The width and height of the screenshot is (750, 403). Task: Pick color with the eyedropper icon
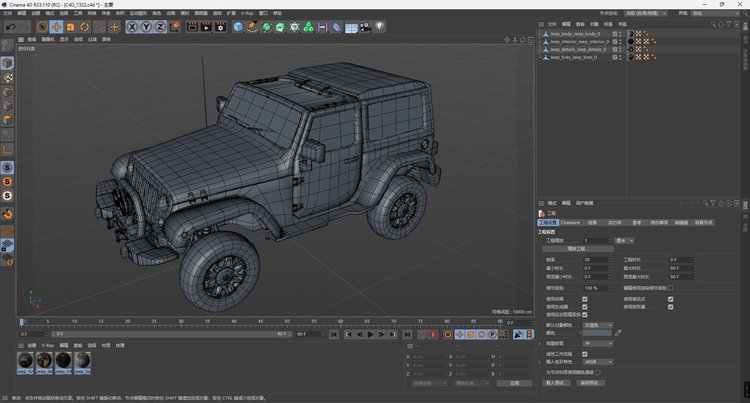click(x=618, y=333)
